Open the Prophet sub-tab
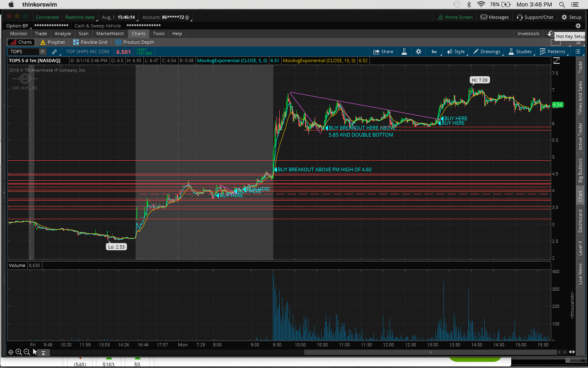The image size is (588, 368). point(53,42)
